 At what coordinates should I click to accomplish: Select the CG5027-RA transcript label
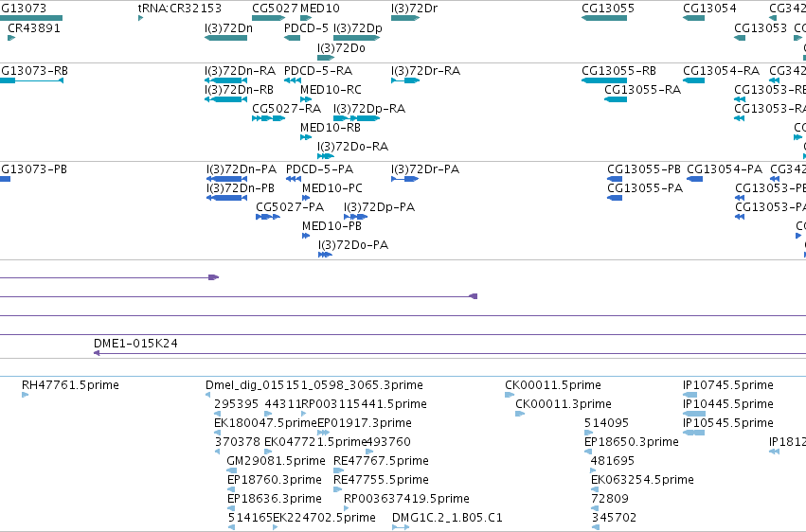click(286, 109)
